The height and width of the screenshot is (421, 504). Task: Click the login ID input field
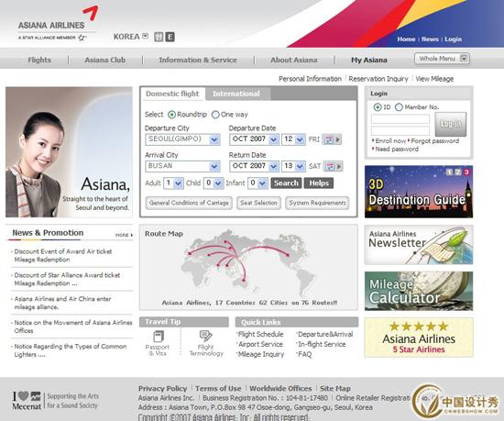click(x=400, y=119)
